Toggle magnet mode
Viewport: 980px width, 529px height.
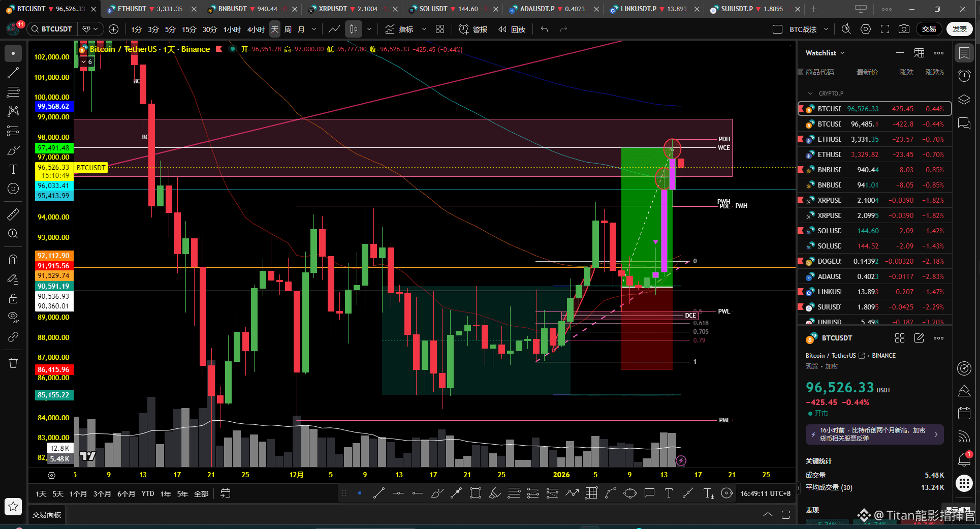pyautogui.click(x=13, y=260)
